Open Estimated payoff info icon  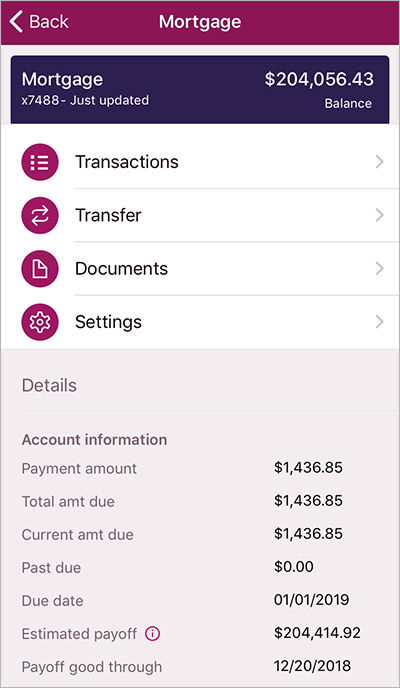(x=153, y=634)
